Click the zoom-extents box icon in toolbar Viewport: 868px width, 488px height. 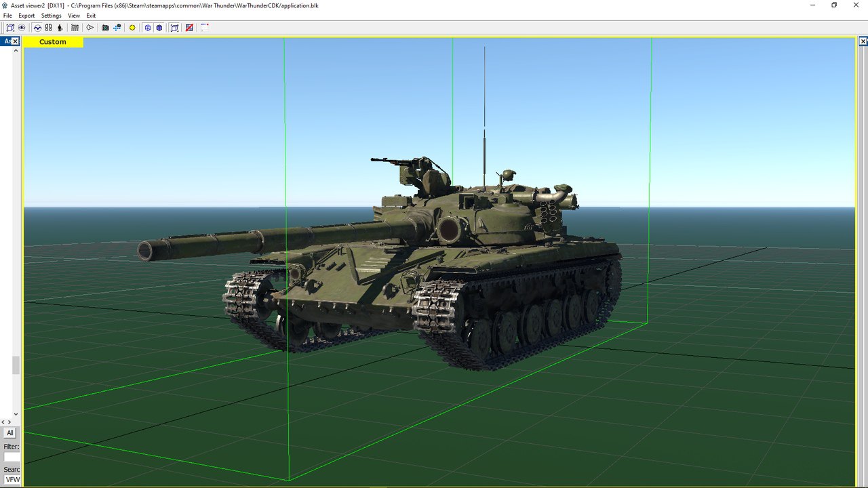(x=10, y=28)
